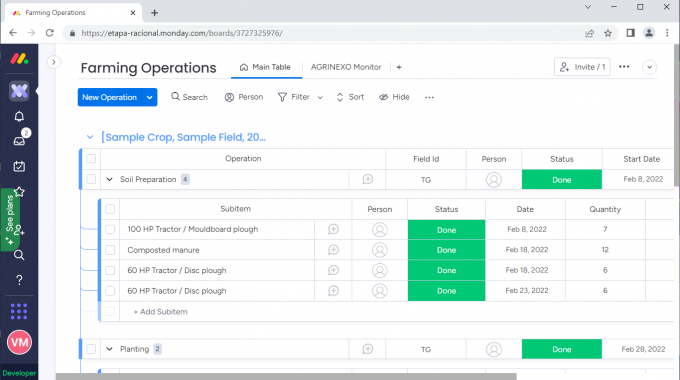Open the notifications bell

point(19,116)
